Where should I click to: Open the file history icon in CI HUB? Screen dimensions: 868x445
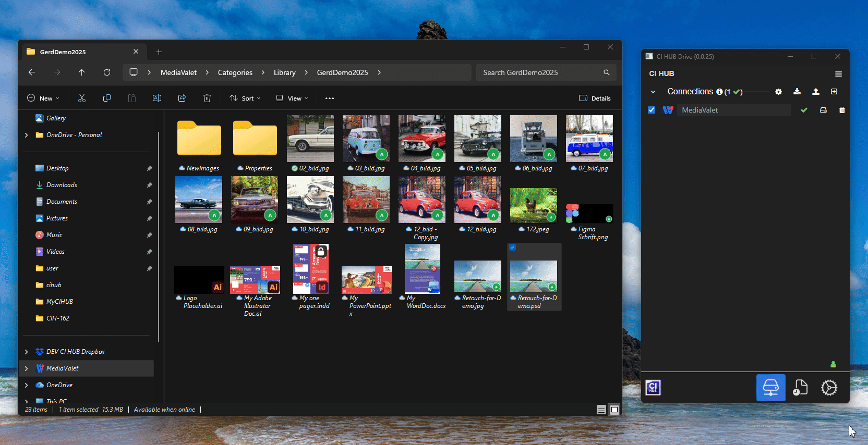(800, 388)
